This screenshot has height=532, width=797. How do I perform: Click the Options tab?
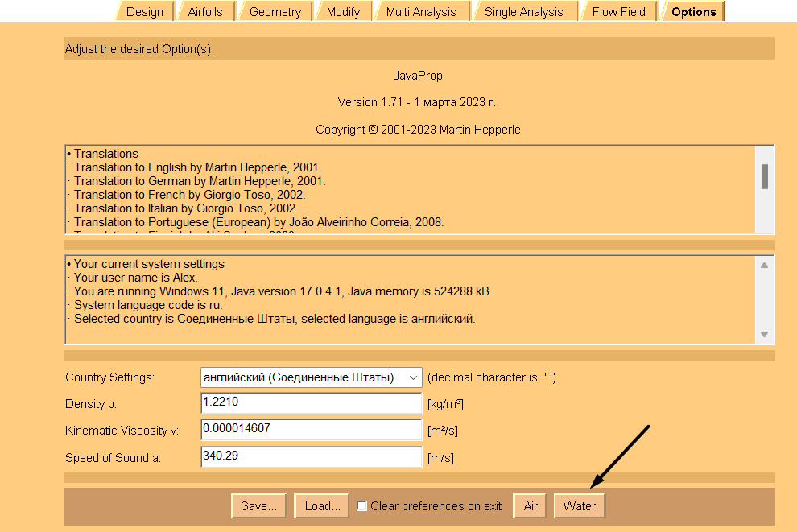[693, 12]
